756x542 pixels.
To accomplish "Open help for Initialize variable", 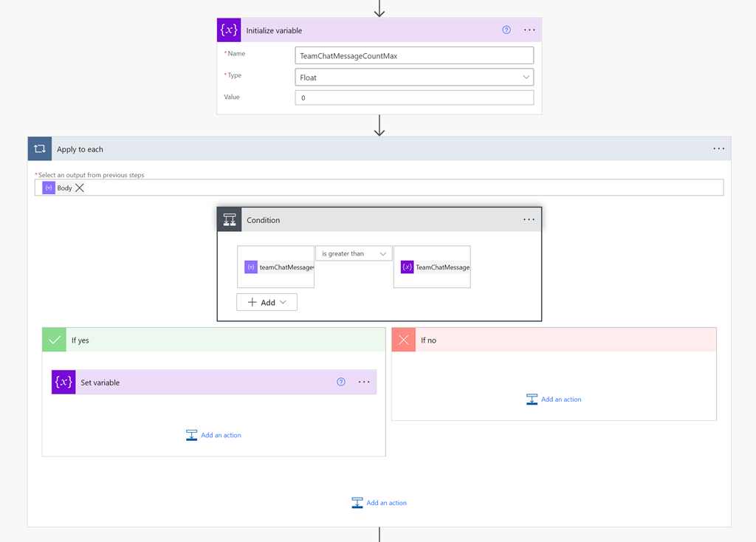I will pos(506,30).
